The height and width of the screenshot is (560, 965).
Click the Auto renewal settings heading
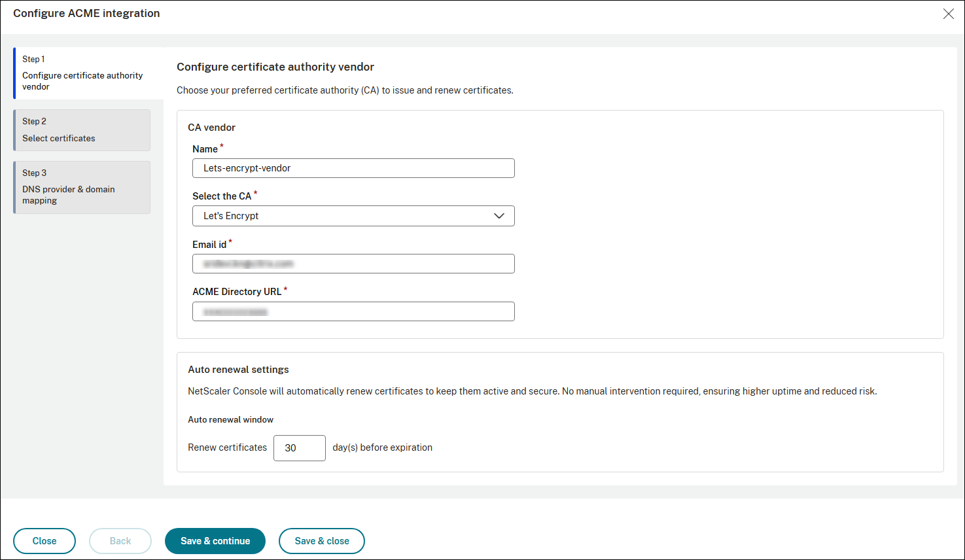click(x=238, y=369)
